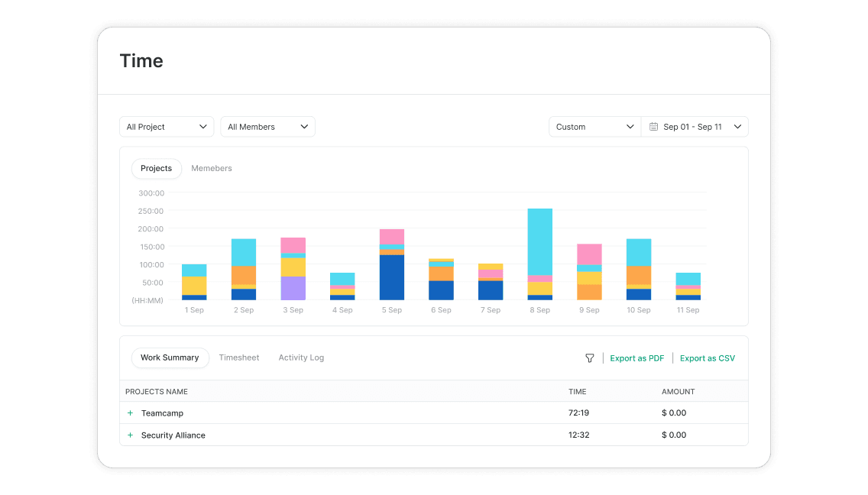Expand the Teamcamp row plus icon
Viewport: 868px width, 495px height.
click(x=130, y=413)
